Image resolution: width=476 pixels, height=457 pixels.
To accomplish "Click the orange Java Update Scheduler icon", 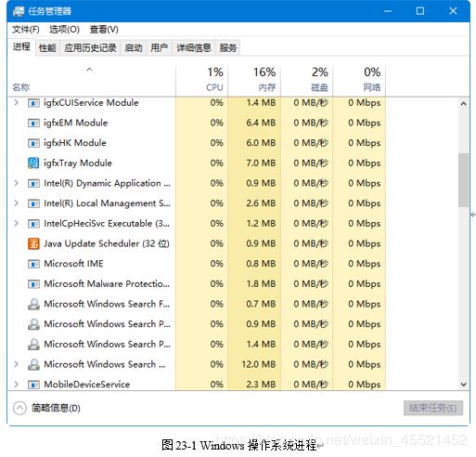I will pos(33,243).
